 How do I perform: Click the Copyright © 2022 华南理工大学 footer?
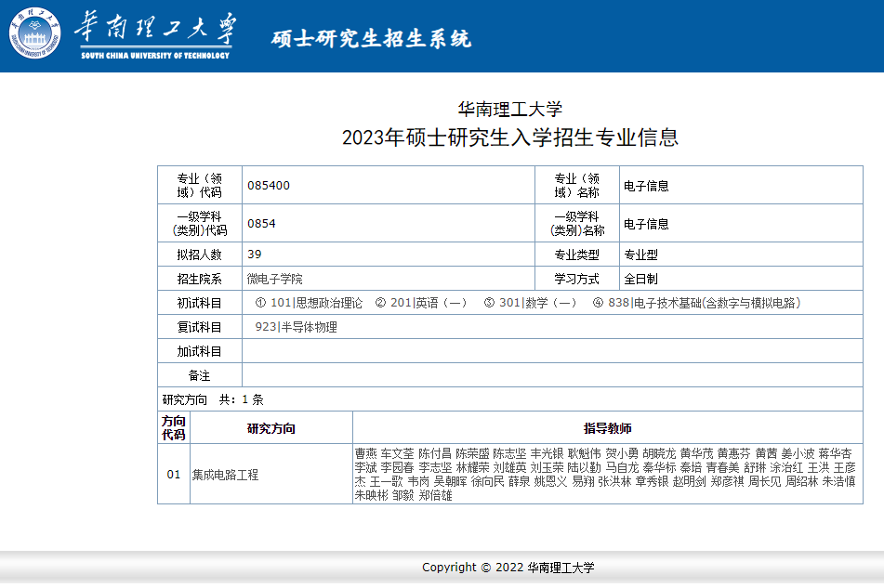click(508, 568)
